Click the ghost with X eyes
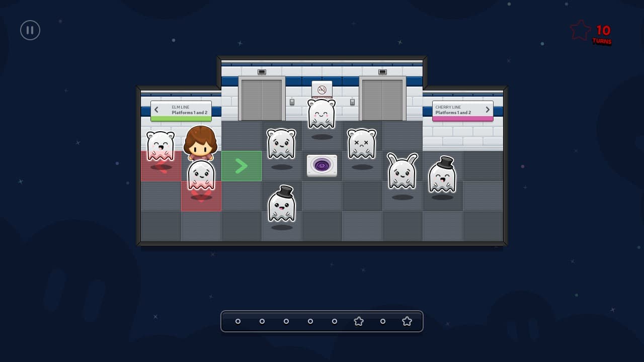 [362, 144]
